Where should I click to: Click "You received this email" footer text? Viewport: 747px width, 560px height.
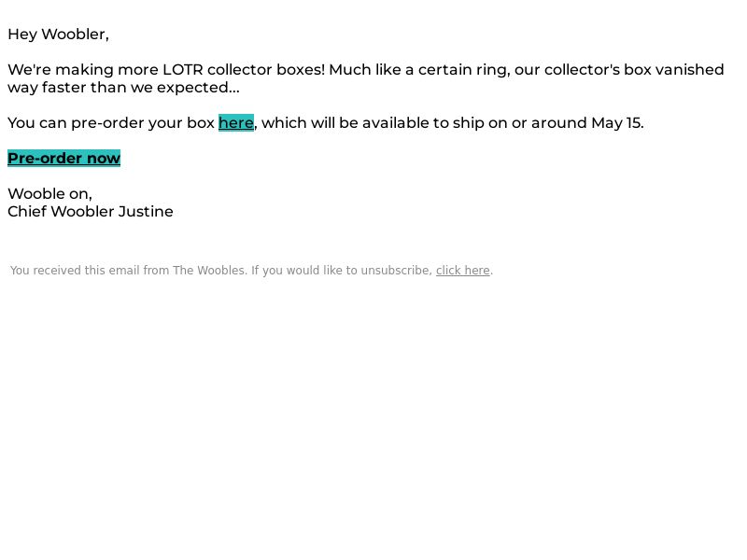75,271
